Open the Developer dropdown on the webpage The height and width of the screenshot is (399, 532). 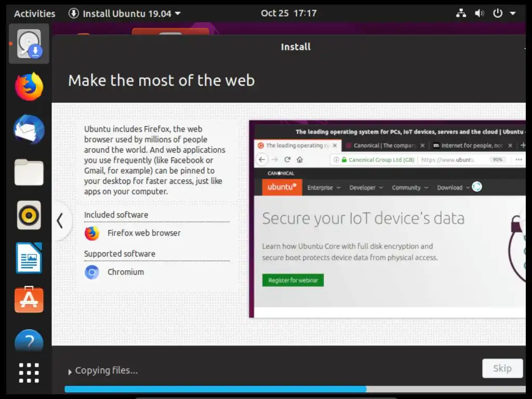(x=366, y=188)
